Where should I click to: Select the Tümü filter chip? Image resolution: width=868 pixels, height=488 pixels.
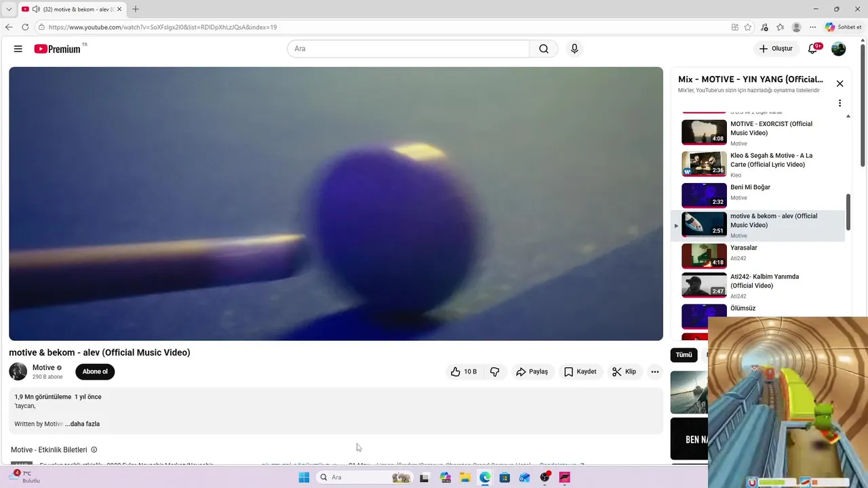[x=684, y=354]
